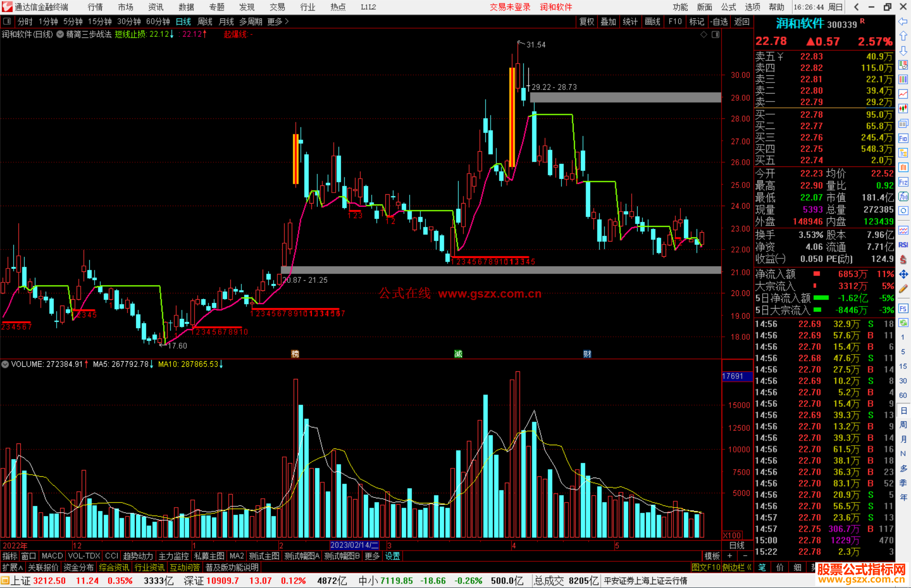Expand the 更多 periods chevron
This screenshot has height=588, width=911.
point(287,21)
